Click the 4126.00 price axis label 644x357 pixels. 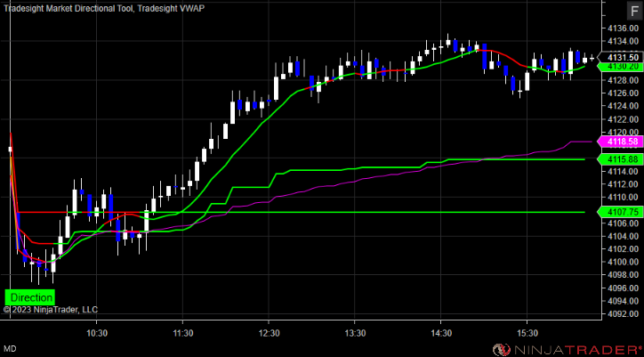[624, 93]
